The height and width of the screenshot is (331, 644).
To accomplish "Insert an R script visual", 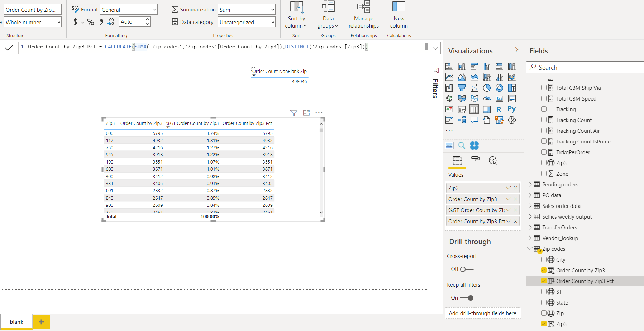I will [499, 109].
